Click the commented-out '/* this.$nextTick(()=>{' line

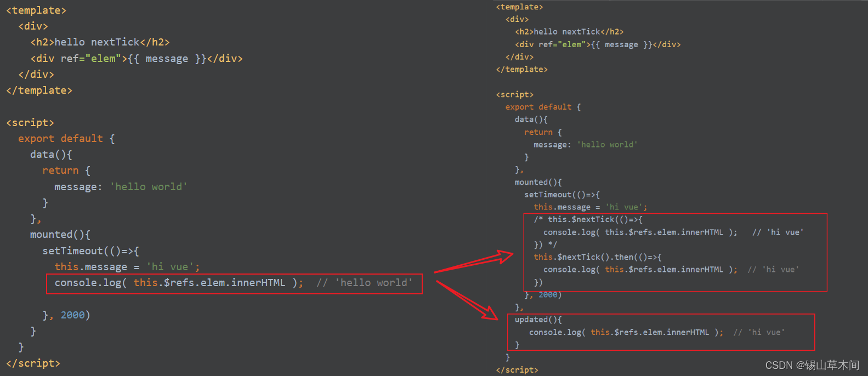pyautogui.click(x=588, y=219)
